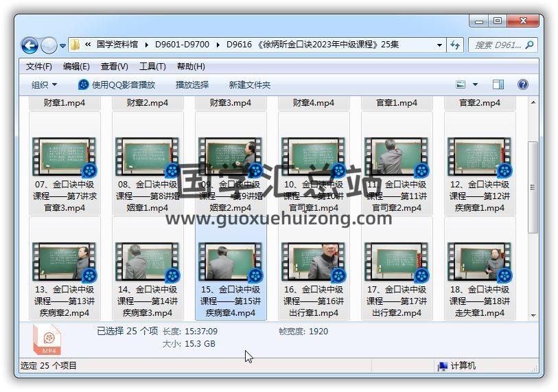Toggle the preview pane icon
Viewport: 558px width, 392px height.
pyautogui.click(x=498, y=84)
